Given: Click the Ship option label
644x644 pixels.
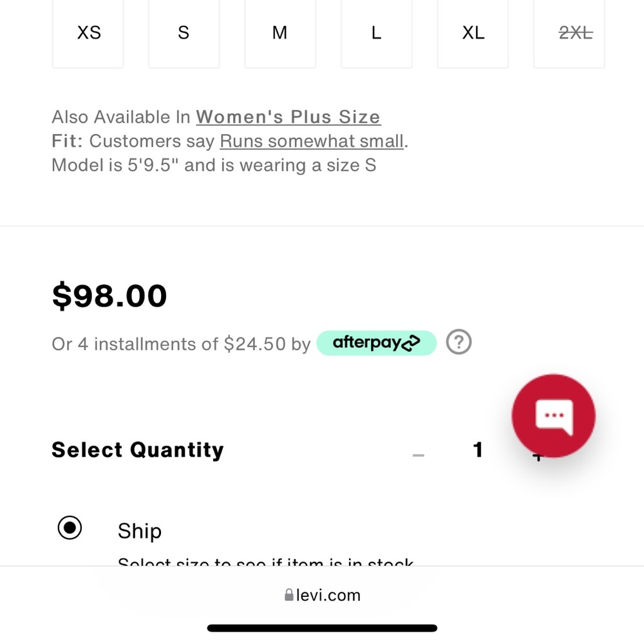Looking at the screenshot, I should click(139, 531).
